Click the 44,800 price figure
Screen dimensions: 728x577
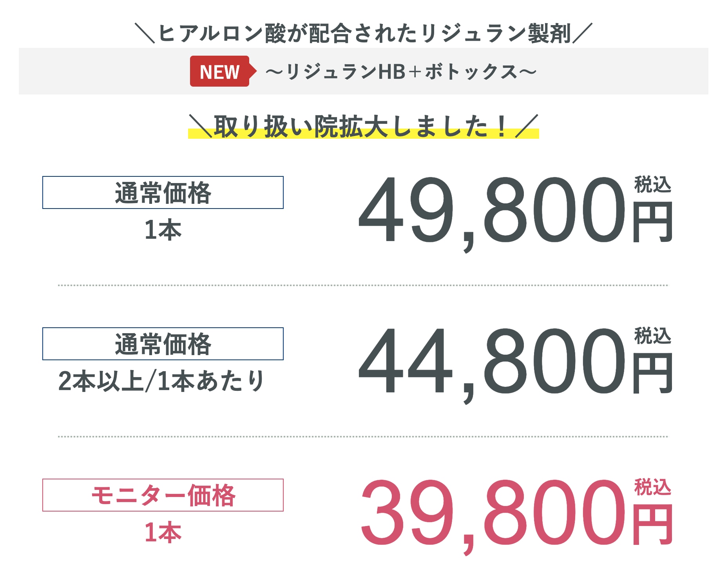(x=492, y=363)
